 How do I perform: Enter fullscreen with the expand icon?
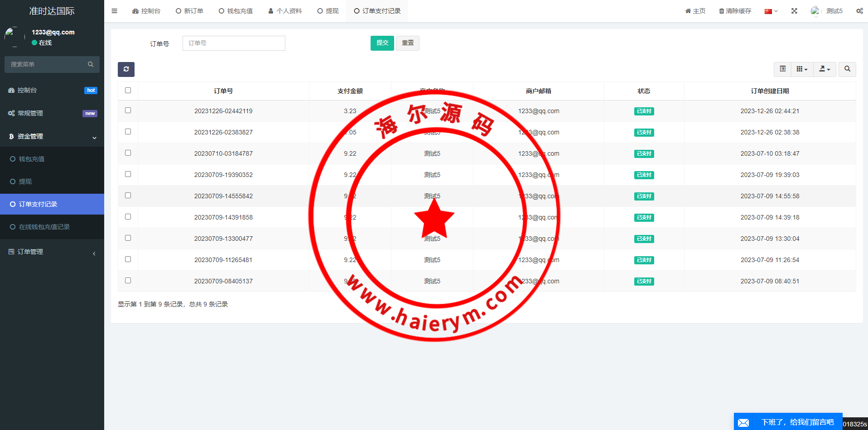pyautogui.click(x=794, y=11)
